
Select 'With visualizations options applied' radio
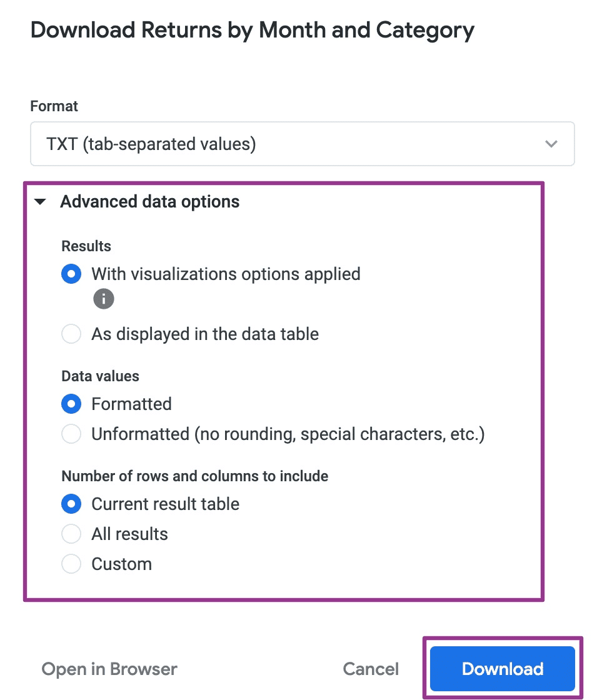[71, 274]
